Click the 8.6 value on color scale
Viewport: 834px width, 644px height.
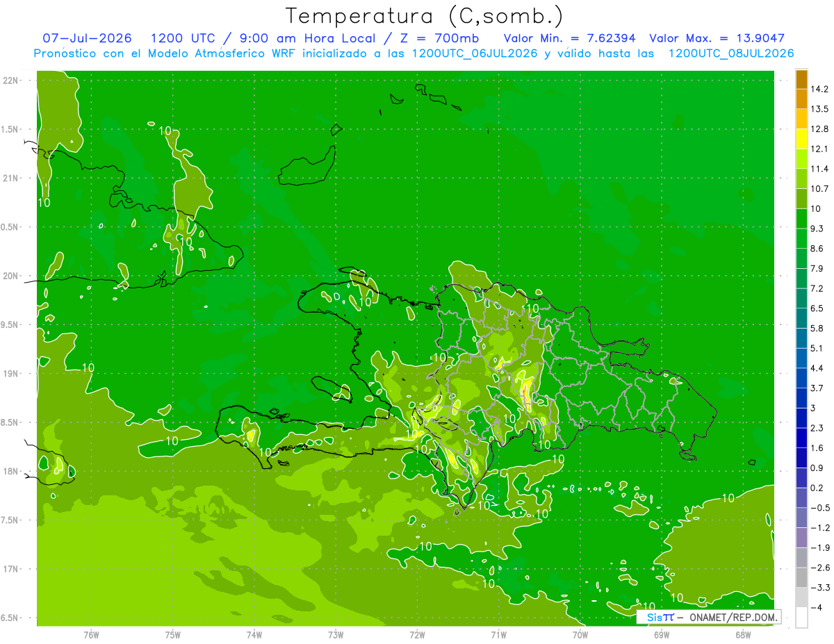tap(817, 248)
